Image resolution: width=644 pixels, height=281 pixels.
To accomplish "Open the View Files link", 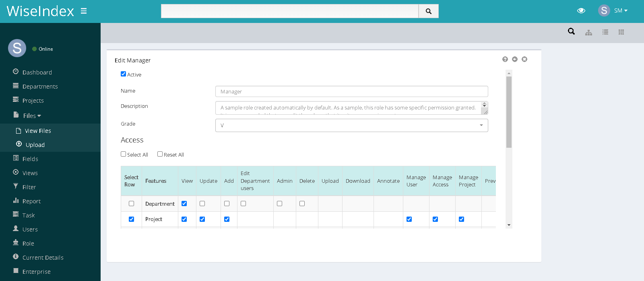I will point(38,131).
